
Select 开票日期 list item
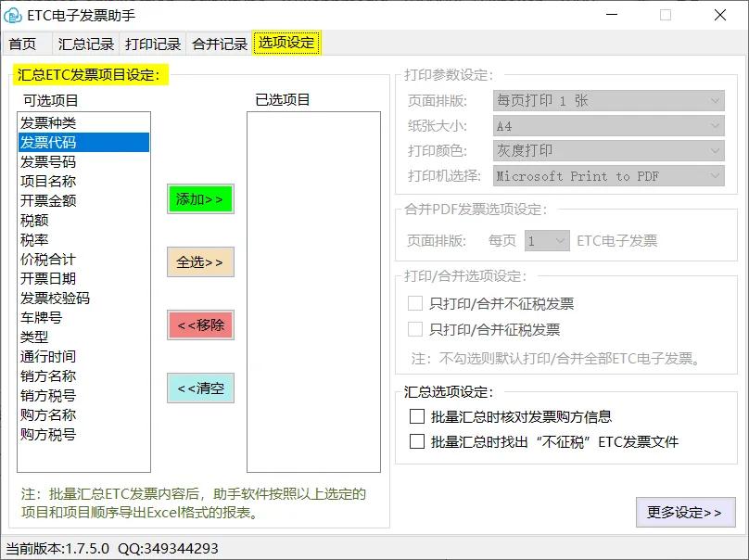pyautogui.click(x=83, y=278)
